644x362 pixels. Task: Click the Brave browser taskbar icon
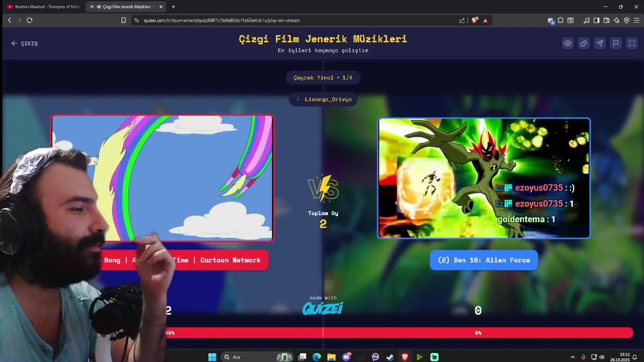[x=405, y=357]
